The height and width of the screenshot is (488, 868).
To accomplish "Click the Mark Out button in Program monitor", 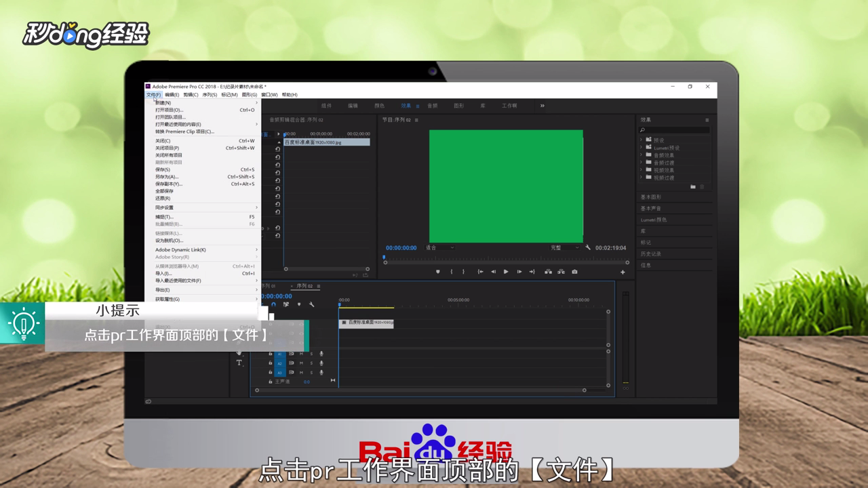I will 464,272.
